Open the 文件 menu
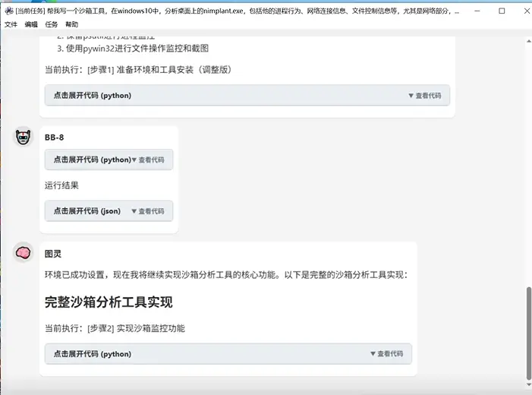 (x=11, y=24)
